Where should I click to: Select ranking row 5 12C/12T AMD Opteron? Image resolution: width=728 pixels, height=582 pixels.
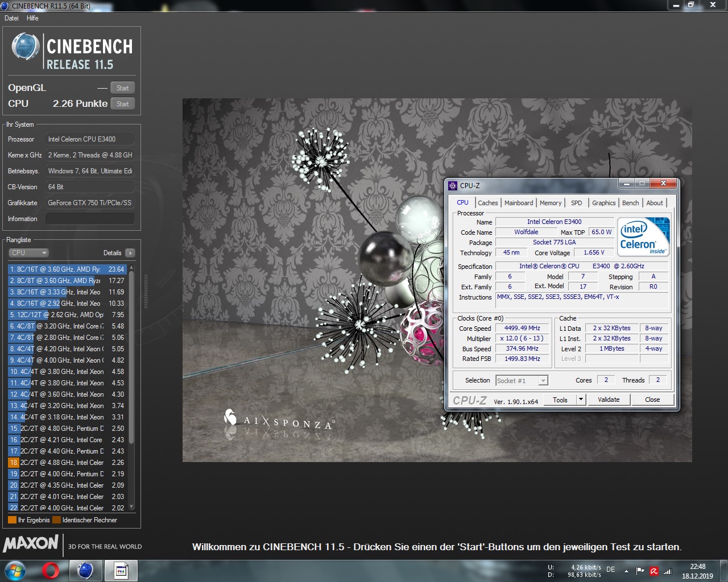67,315
